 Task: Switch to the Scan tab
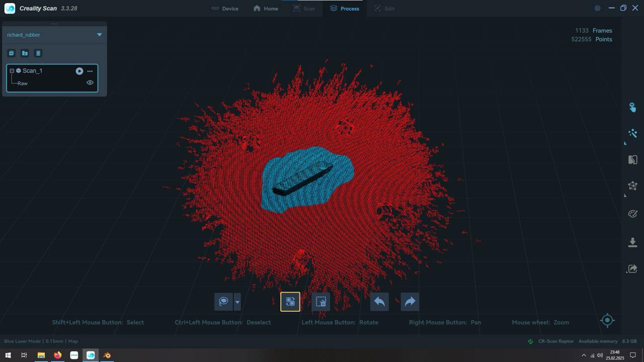click(304, 9)
